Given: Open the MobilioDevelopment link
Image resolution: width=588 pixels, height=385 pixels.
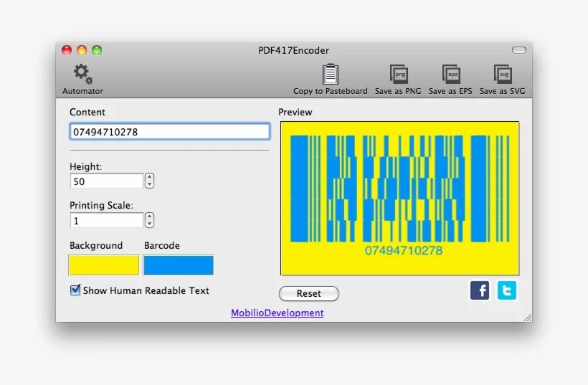Looking at the screenshot, I should [277, 313].
